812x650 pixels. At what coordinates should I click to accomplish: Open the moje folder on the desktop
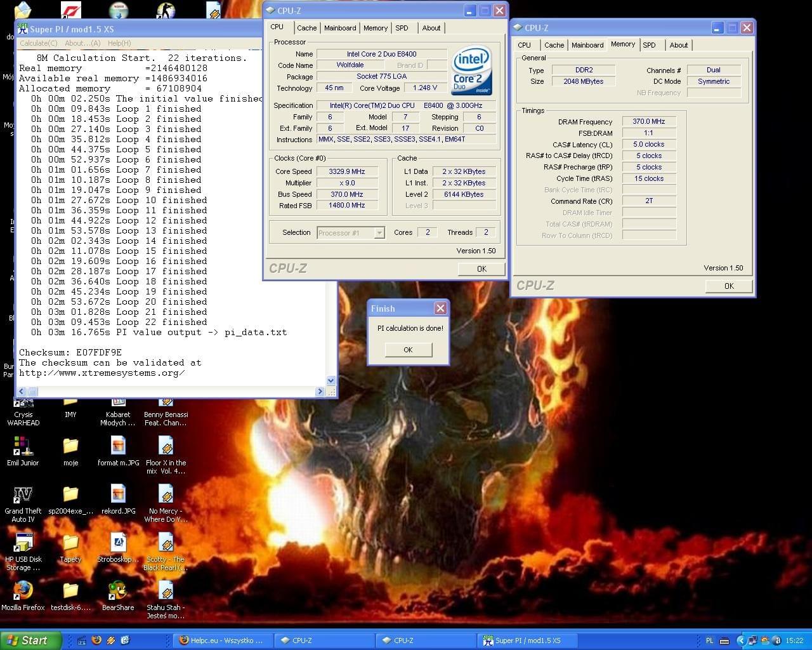70,451
